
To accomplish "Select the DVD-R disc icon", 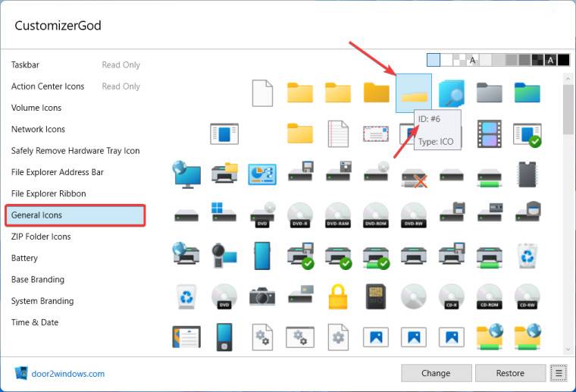I will [x=300, y=215].
